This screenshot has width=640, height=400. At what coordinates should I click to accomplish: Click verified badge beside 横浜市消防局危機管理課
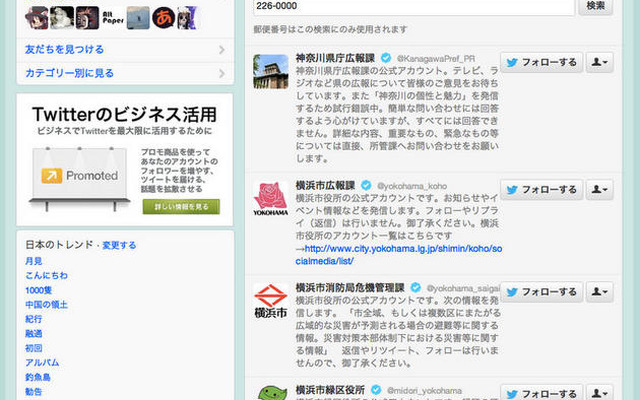point(416,288)
